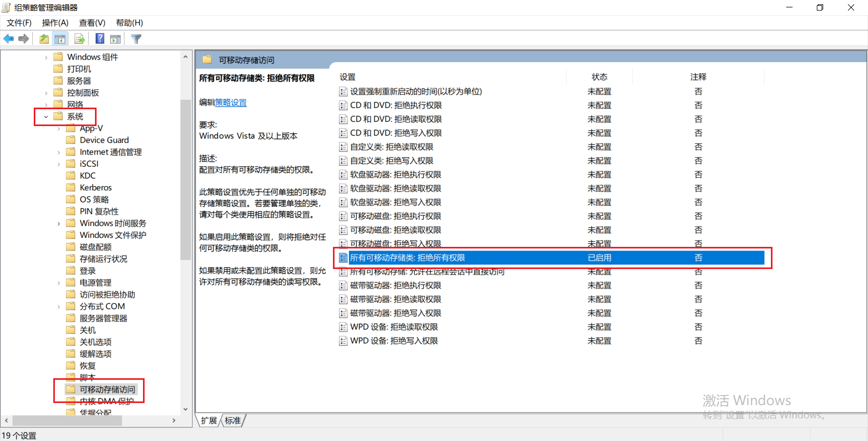The height and width of the screenshot is (441, 868).
Task: Collapse the 系统 tree node
Action: point(46,117)
